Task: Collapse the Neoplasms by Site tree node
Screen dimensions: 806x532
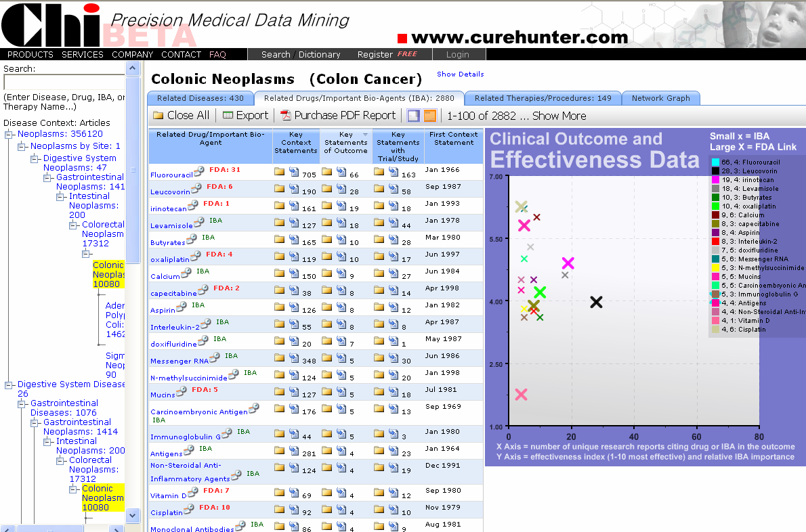Action: tap(22, 146)
